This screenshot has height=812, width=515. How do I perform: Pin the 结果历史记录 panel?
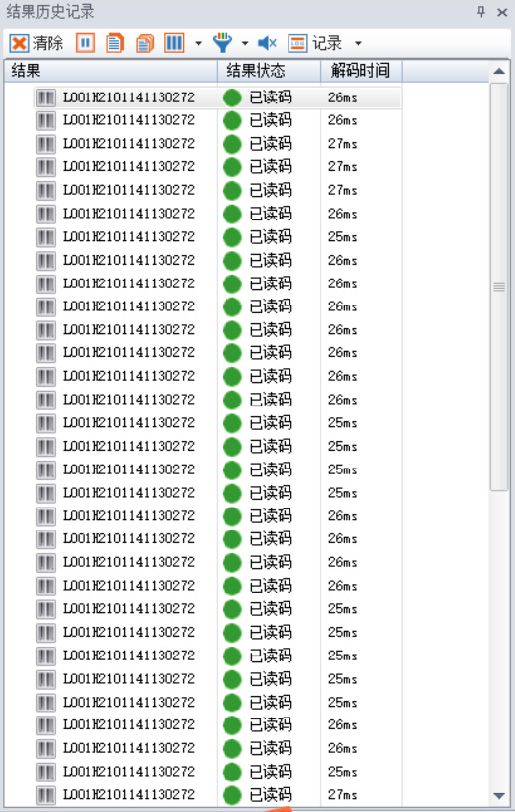click(x=481, y=12)
